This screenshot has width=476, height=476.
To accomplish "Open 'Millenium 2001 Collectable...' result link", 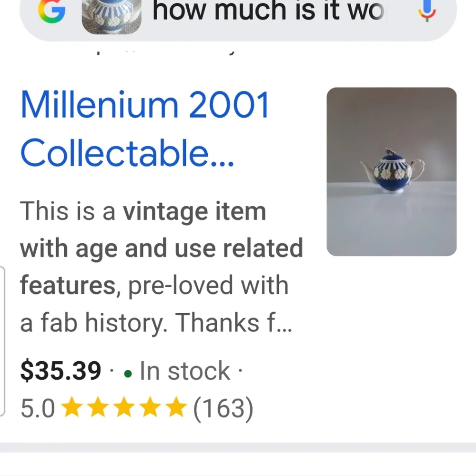I will (145, 129).
